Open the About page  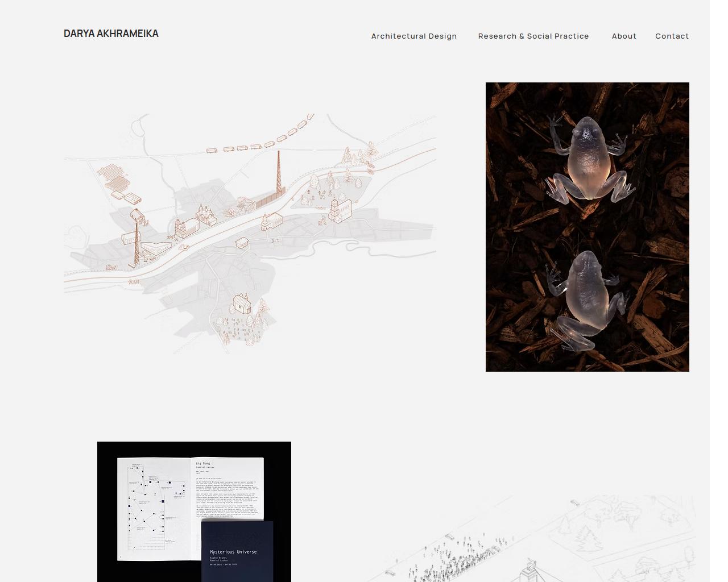pos(624,36)
